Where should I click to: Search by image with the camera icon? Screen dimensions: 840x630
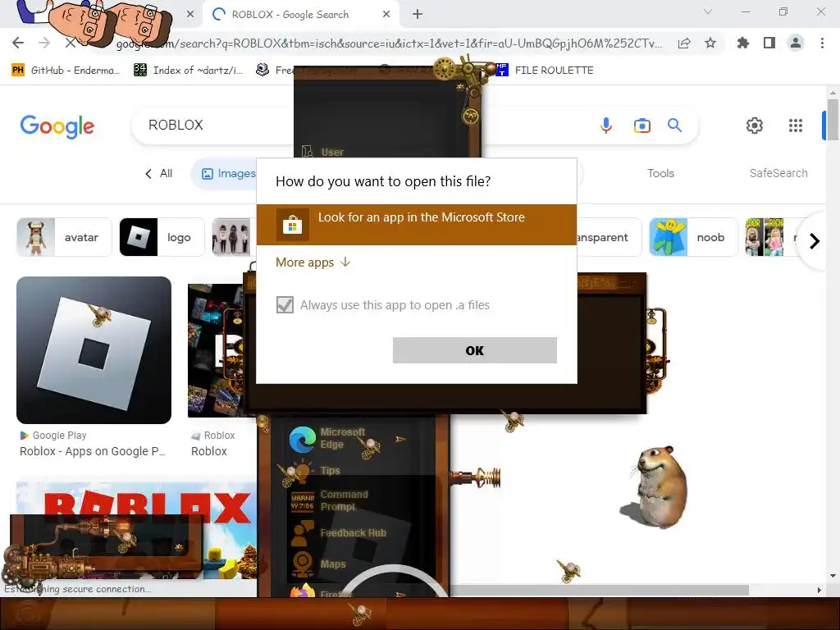(641, 126)
